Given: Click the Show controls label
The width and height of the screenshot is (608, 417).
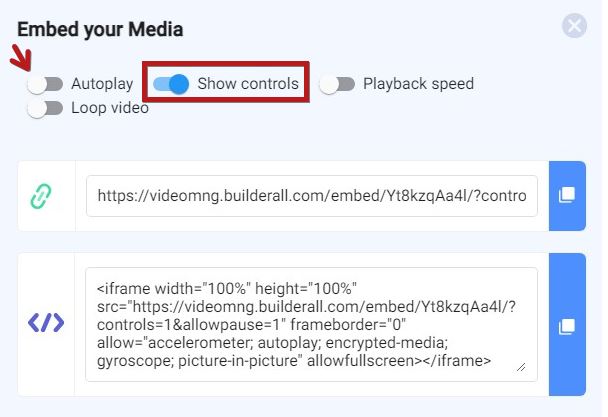Looking at the screenshot, I should [x=248, y=84].
